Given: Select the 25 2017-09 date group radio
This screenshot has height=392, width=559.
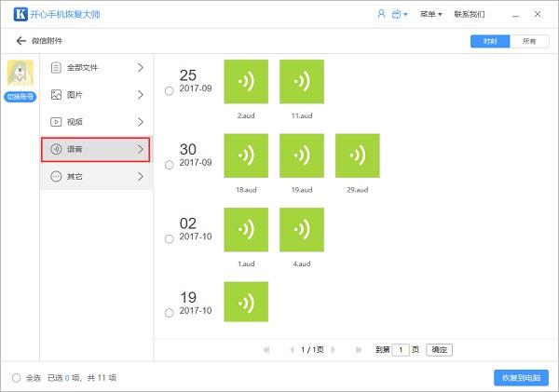Looking at the screenshot, I should pos(169,91).
